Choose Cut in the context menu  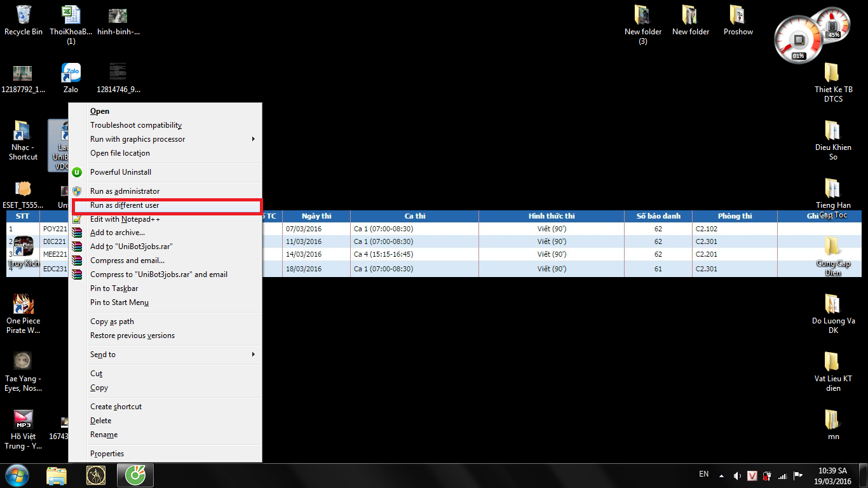[x=165, y=374]
